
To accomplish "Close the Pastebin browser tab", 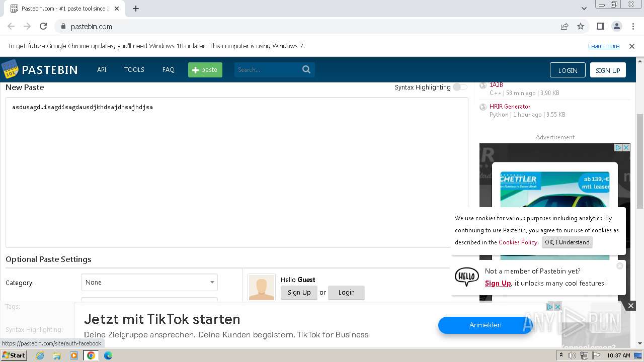I will click(116, 9).
